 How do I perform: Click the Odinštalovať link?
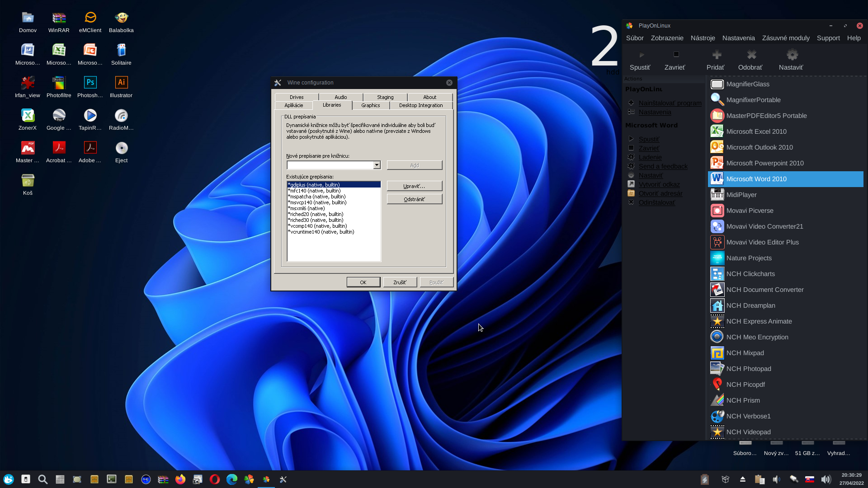tap(656, 202)
